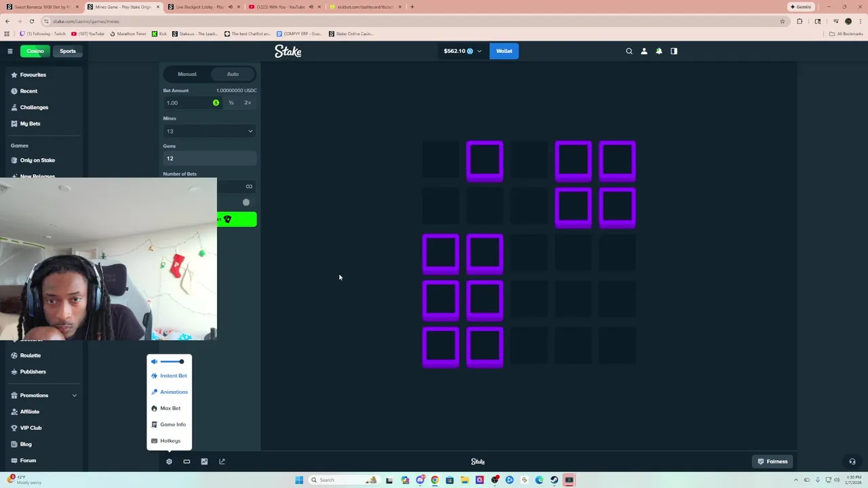
Task: Click the Gems value field
Action: tap(209, 159)
